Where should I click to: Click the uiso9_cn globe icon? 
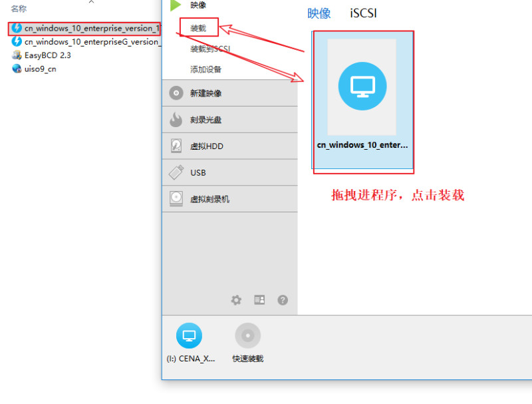(x=17, y=69)
